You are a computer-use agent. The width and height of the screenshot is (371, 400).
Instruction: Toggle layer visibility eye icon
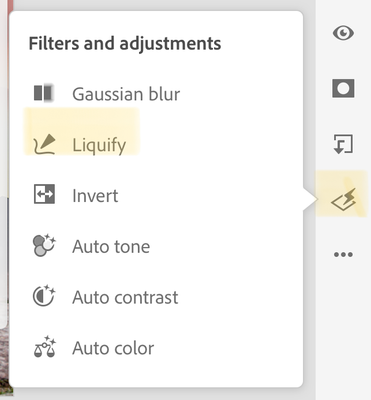(x=343, y=33)
